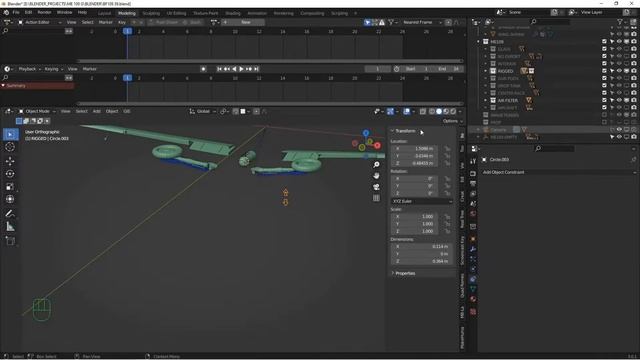Image resolution: width=640 pixels, height=360 pixels.
Task: Hide the AIR FILTER collection in viewport
Action: tap(619, 100)
